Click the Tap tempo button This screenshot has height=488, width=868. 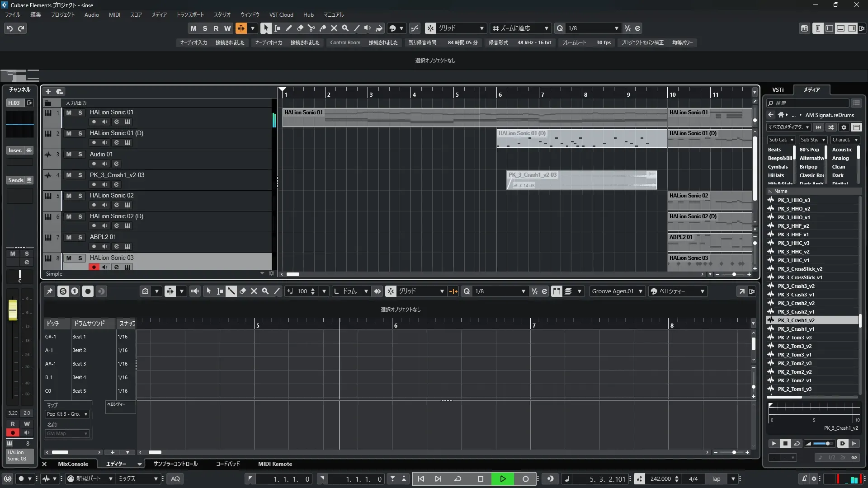click(716, 479)
